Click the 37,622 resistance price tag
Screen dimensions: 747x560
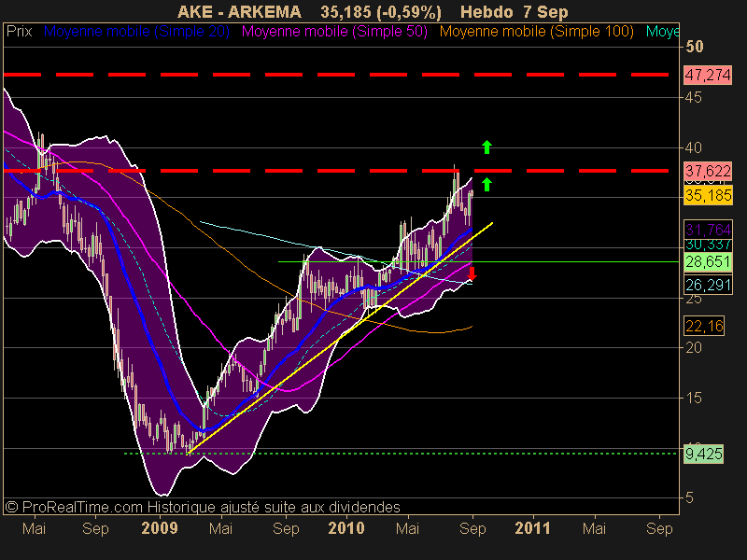tap(708, 171)
